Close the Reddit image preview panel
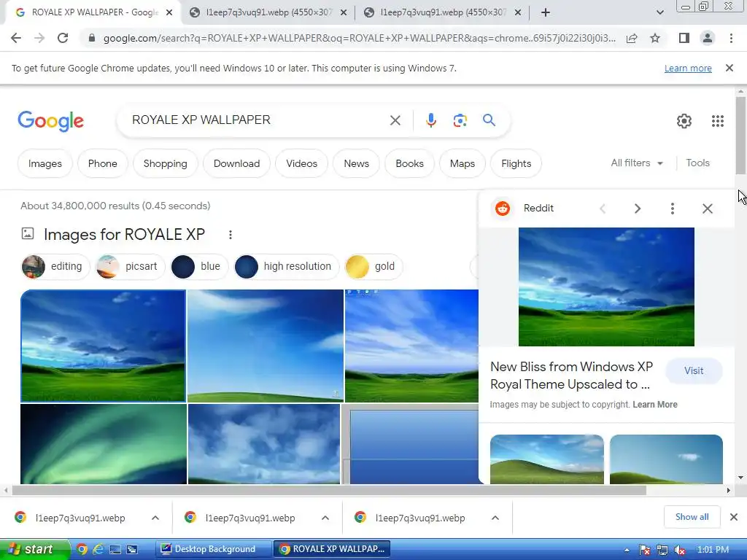This screenshot has height=560, width=747. tap(708, 209)
